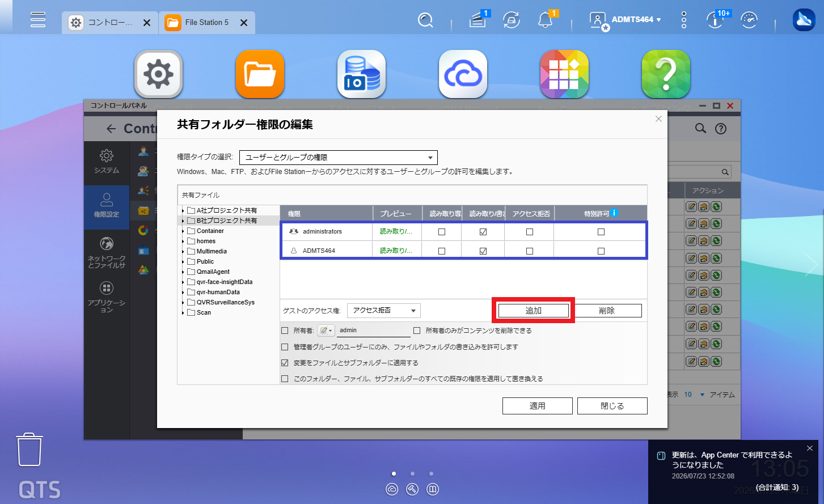The height and width of the screenshot is (504, 824).
Task: Launch the App Center colorful grid icon
Action: pyautogui.click(x=564, y=74)
